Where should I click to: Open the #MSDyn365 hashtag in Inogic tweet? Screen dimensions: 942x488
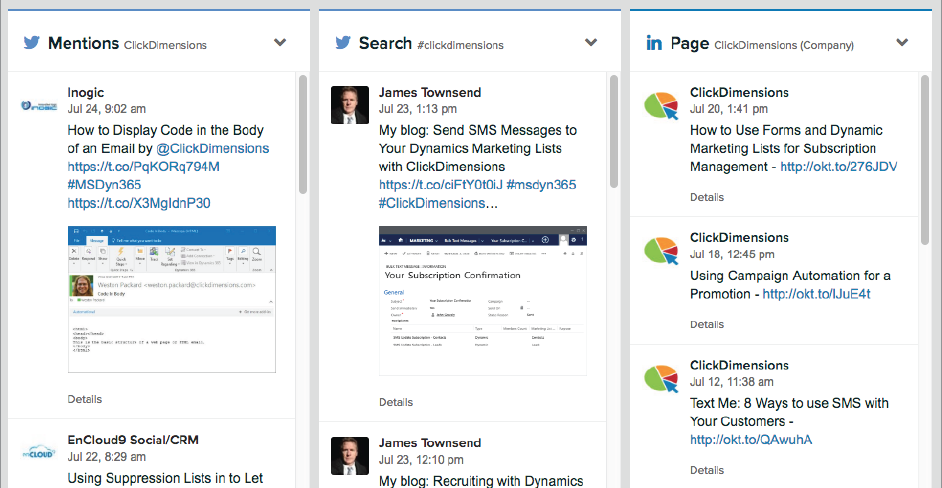(x=105, y=185)
